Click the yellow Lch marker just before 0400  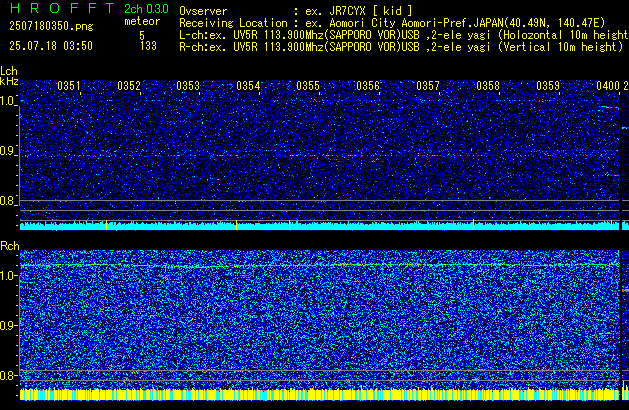click(611, 225)
